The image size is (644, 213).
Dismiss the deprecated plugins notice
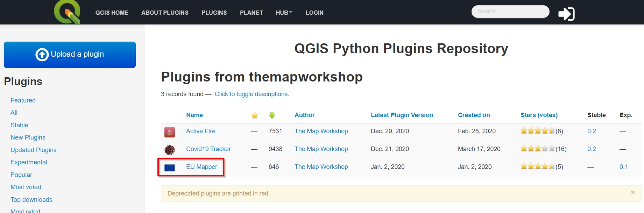pyautogui.click(x=632, y=192)
